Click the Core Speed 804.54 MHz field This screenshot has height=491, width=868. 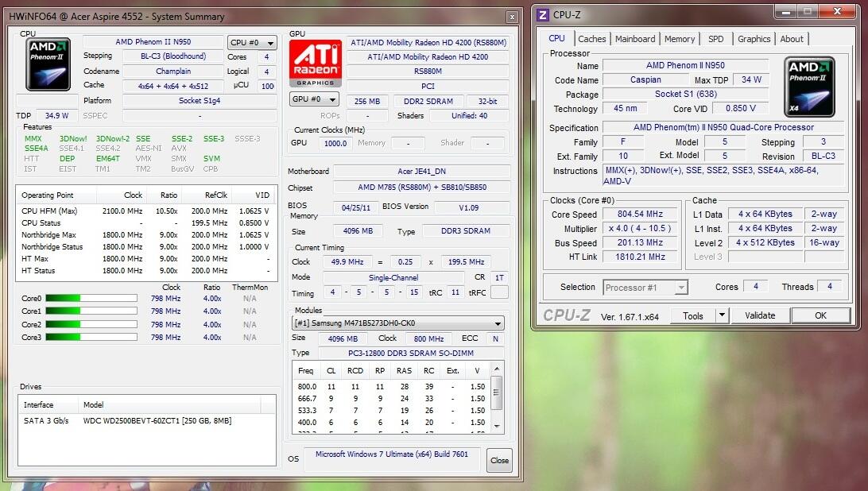coord(640,215)
